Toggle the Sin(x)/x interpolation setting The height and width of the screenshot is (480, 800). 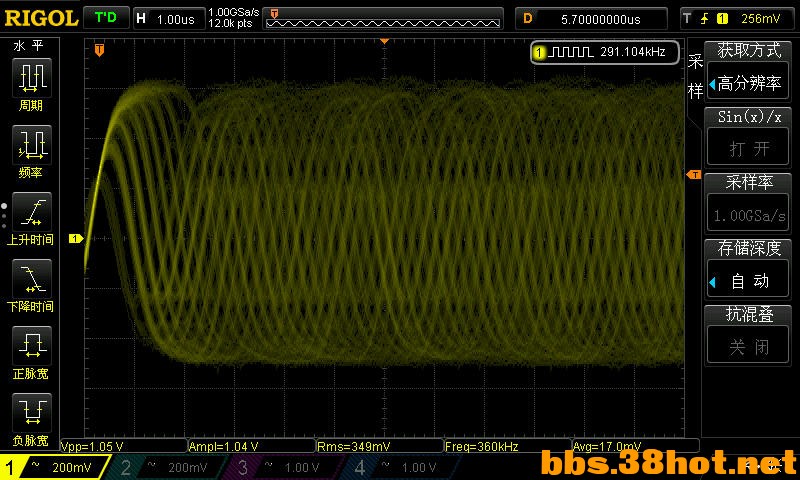tap(748, 137)
